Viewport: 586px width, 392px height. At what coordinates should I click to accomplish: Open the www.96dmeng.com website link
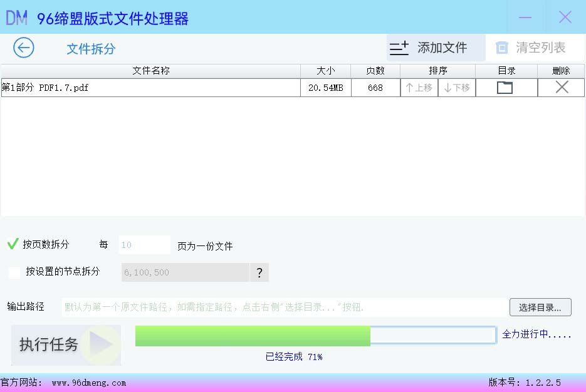pos(89,383)
